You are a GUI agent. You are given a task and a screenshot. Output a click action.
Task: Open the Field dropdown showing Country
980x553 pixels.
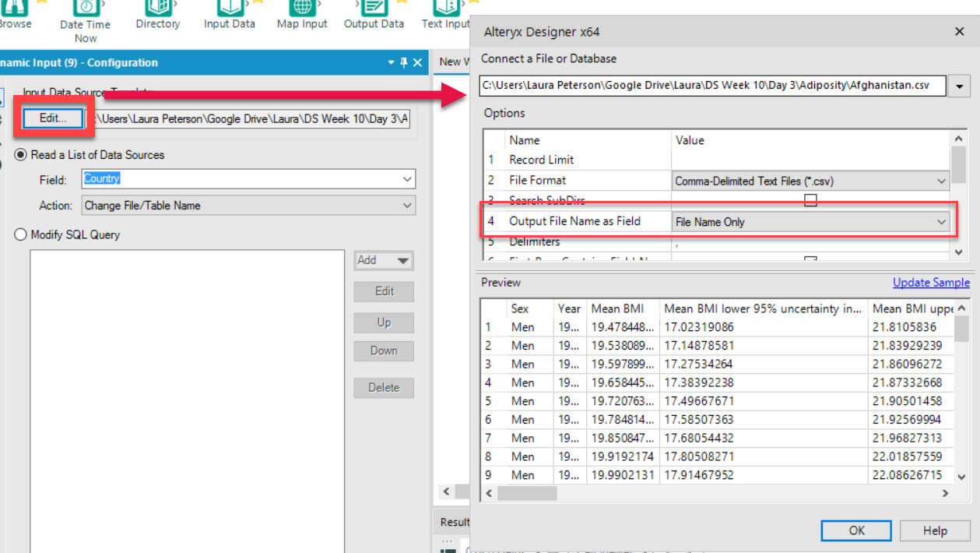tap(248, 179)
